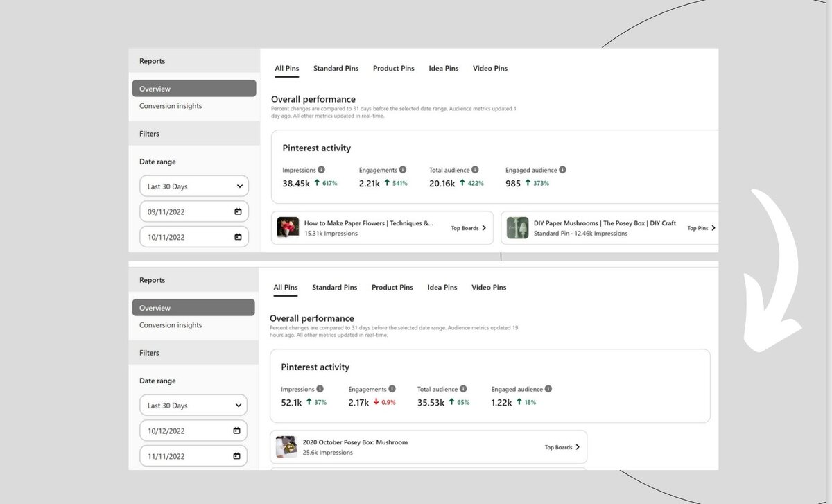The height and width of the screenshot is (504, 832).
Task: Click the info icon beside Engagements 2.21k
Action: [x=403, y=170]
